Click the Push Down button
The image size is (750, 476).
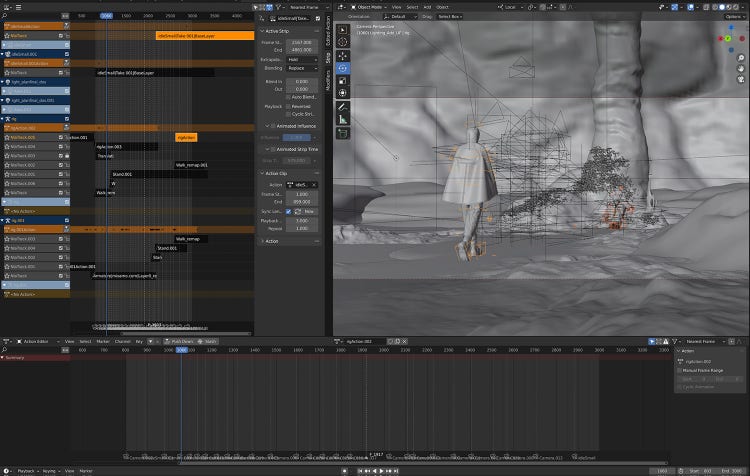click(180, 341)
